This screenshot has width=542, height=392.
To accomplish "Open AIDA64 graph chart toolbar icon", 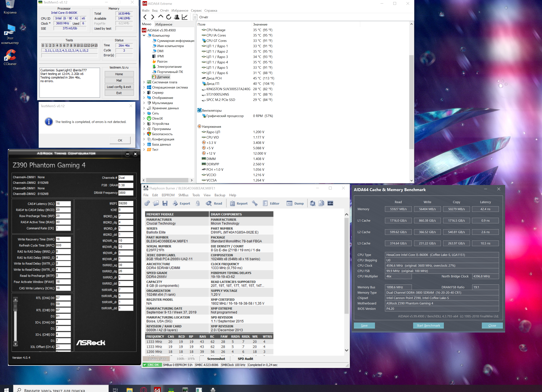I will [x=184, y=17].
